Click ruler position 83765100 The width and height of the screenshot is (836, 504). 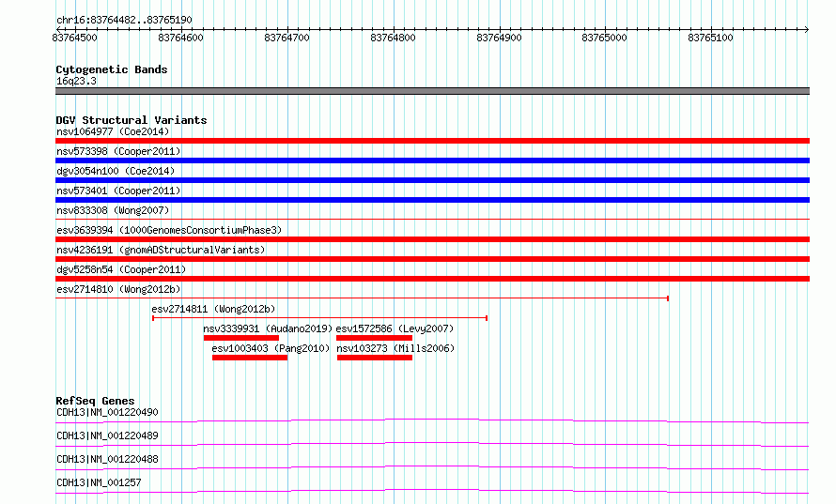711,38
